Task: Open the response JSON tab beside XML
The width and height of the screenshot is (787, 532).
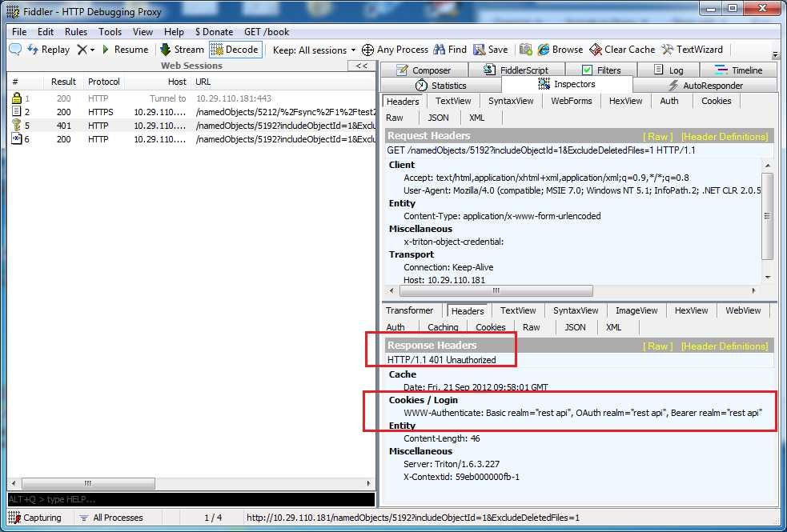Action: (575, 327)
